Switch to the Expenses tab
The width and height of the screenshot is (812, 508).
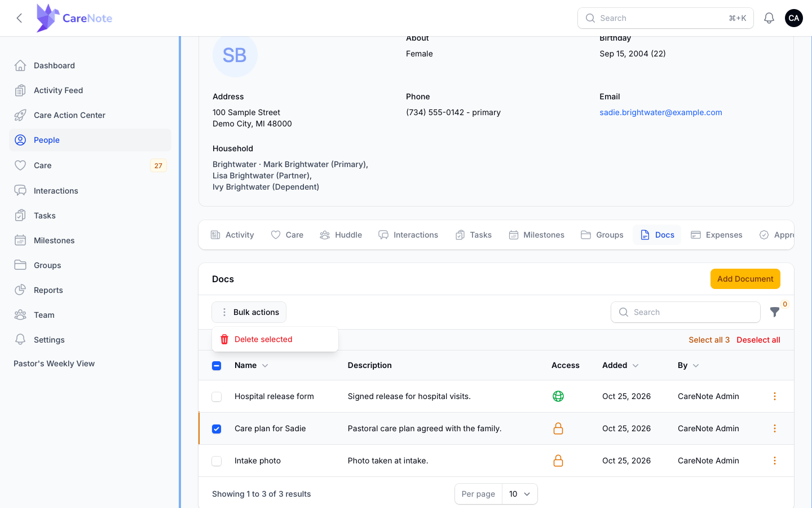717,235
